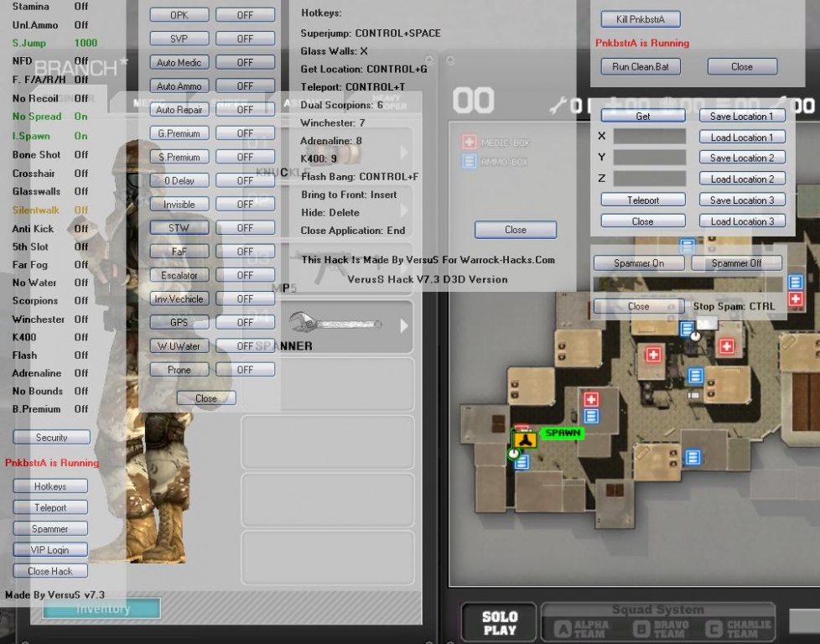Screen dimensions: 820x644
Task: Switch the Auto Medic OFF toggle
Action: (x=246, y=62)
